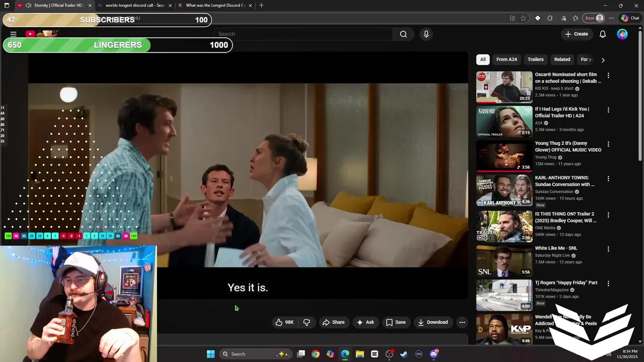Select the Trailers filter chip
The height and width of the screenshot is (362, 644).
pyautogui.click(x=535, y=59)
